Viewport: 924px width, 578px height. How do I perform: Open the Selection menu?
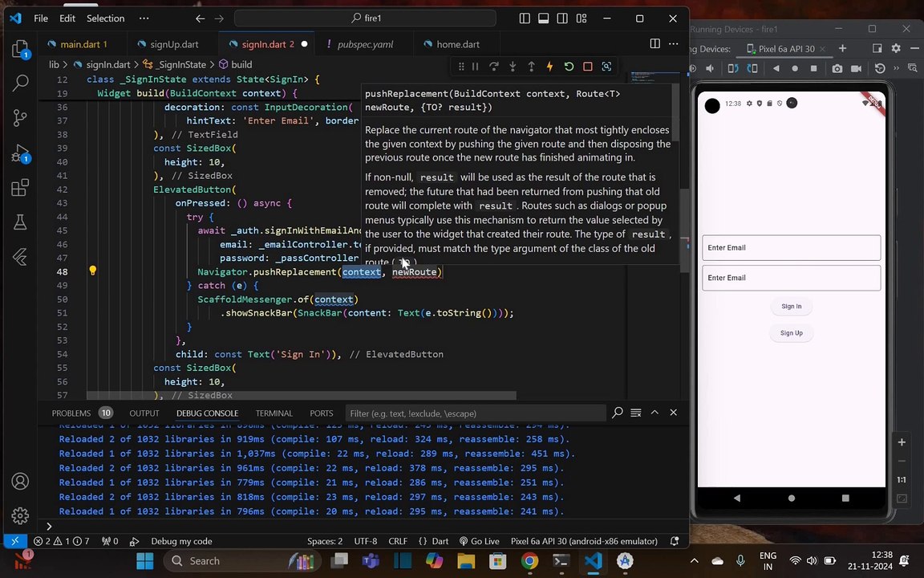pos(106,18)
